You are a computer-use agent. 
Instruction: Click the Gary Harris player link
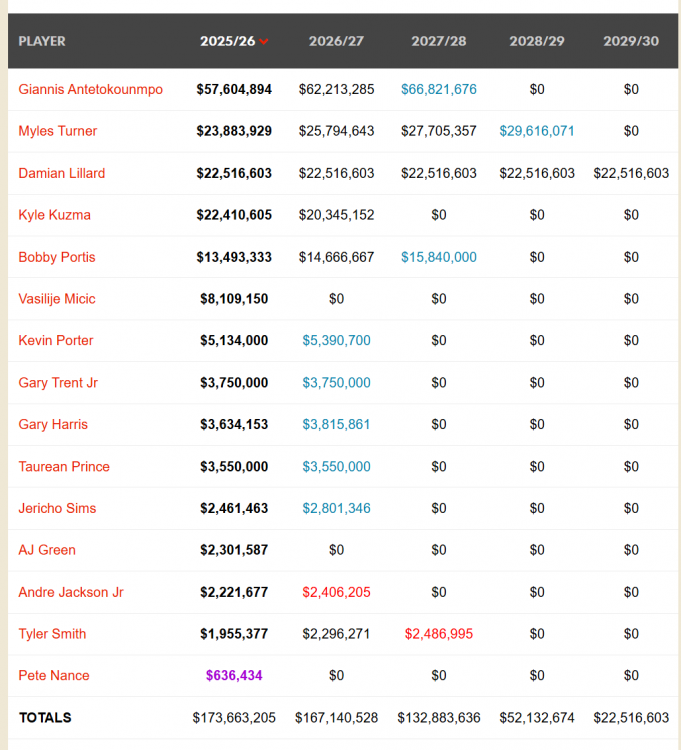tap(53, 424)
